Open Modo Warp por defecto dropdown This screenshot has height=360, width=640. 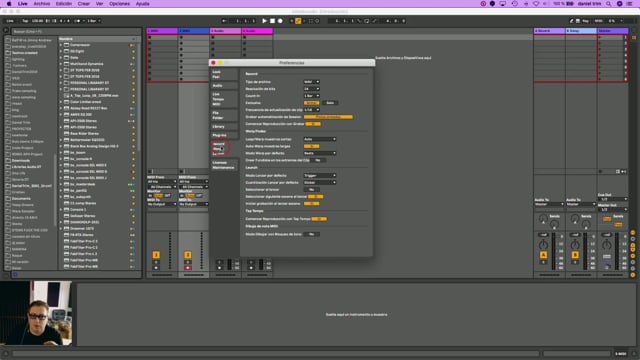click(320, 153)
